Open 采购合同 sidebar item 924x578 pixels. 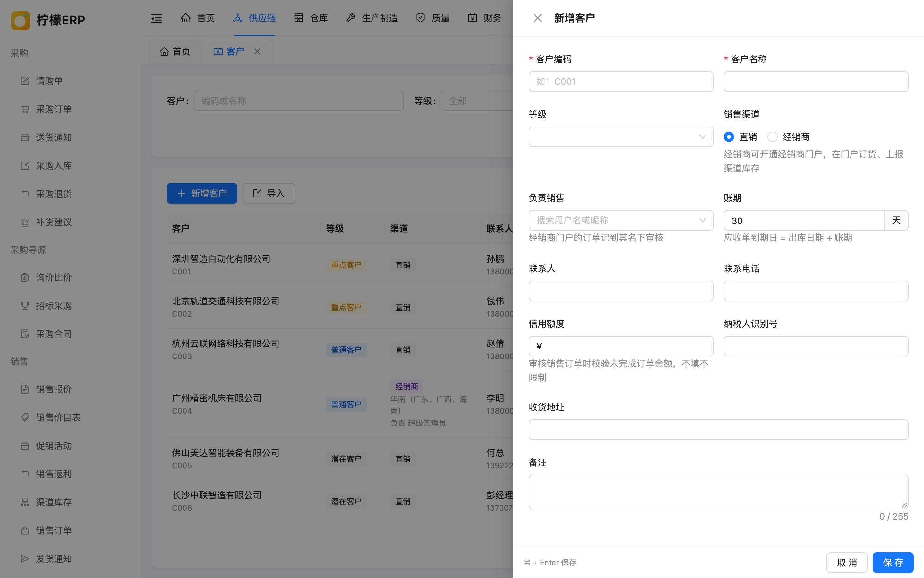pyautogui.click(x=70, y=334)
